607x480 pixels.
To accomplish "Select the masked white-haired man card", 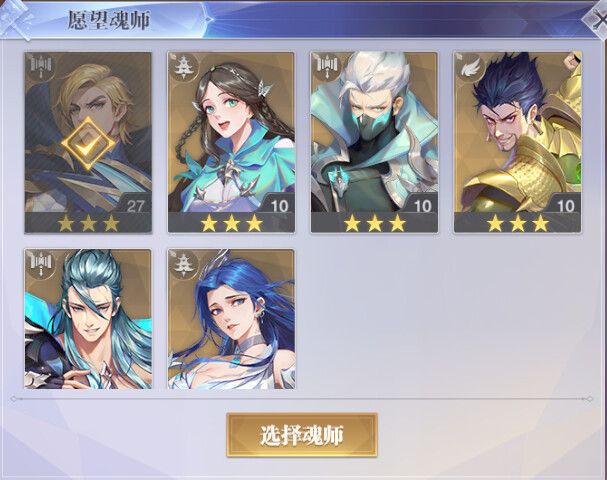I will 374,142.
